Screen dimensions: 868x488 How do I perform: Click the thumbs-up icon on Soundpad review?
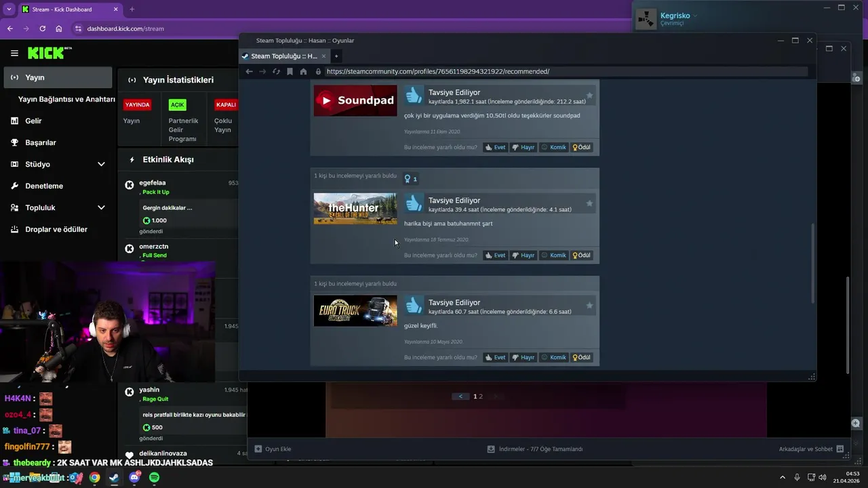(x=414, y=96)
